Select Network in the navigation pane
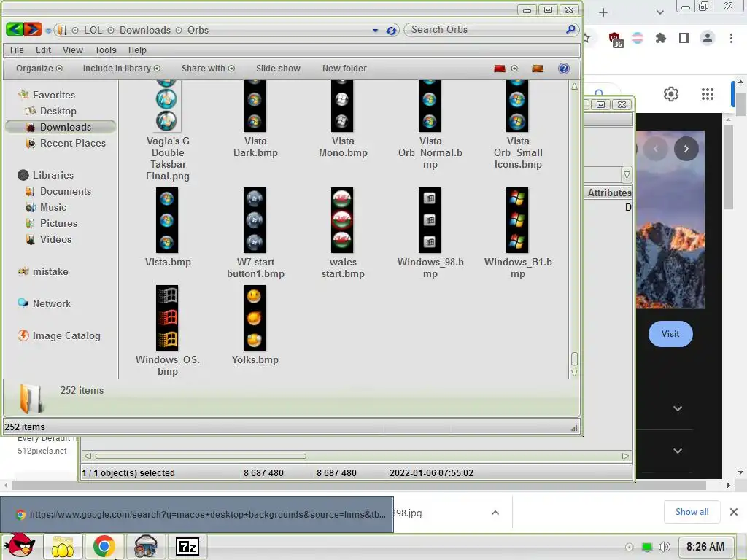Screen dimensions: 747x560 pos(51,303)
